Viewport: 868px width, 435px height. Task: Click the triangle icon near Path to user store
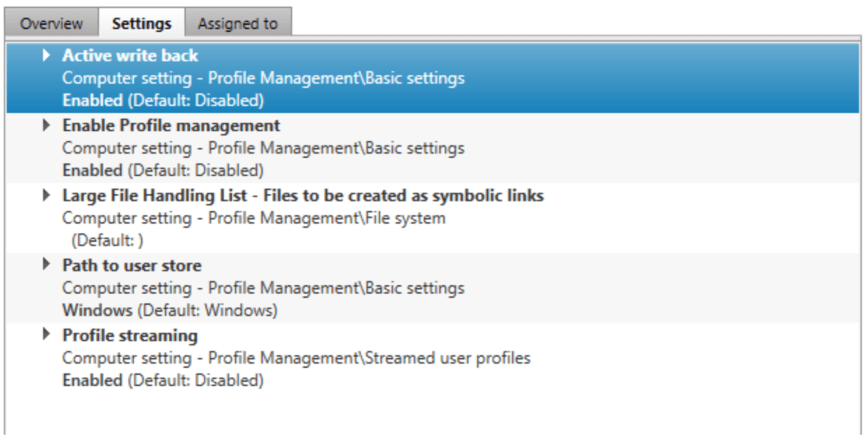[47, 265]
